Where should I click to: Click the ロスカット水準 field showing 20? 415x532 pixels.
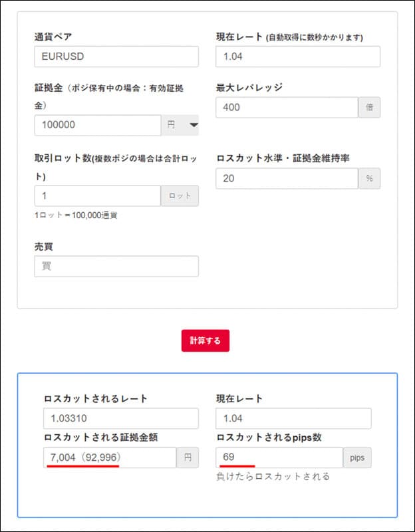[x=287, y=178]
